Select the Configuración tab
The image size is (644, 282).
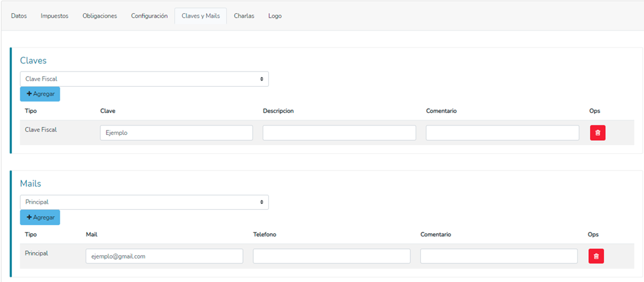click(x=149, y=16)
